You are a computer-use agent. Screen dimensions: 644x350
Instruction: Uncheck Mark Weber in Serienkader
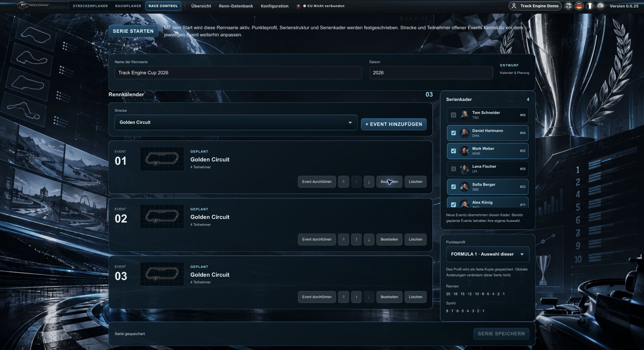(x=453, y=151)
